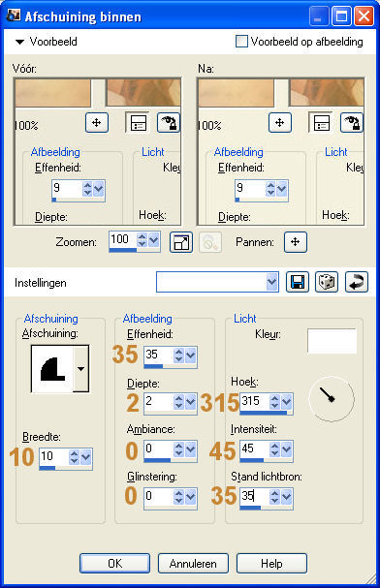Click the proof eye icon in Vóór preview

coord(169,123)
